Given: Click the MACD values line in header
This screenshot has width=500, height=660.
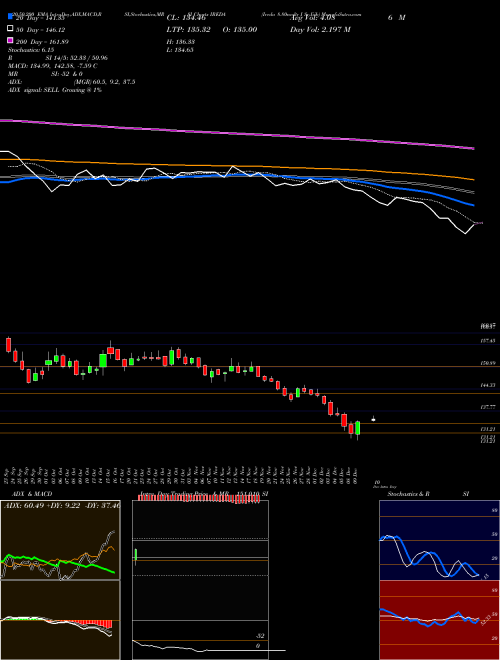Looking at the screenshot, I should coord(53,66).
